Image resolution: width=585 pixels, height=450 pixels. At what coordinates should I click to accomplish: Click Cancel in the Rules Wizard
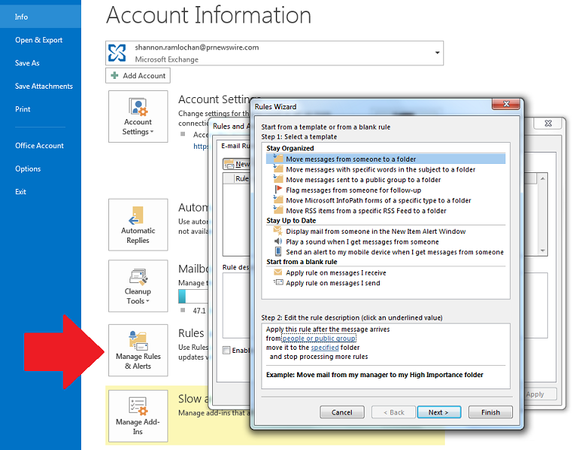pyautogui.click(x=342, y=412)
